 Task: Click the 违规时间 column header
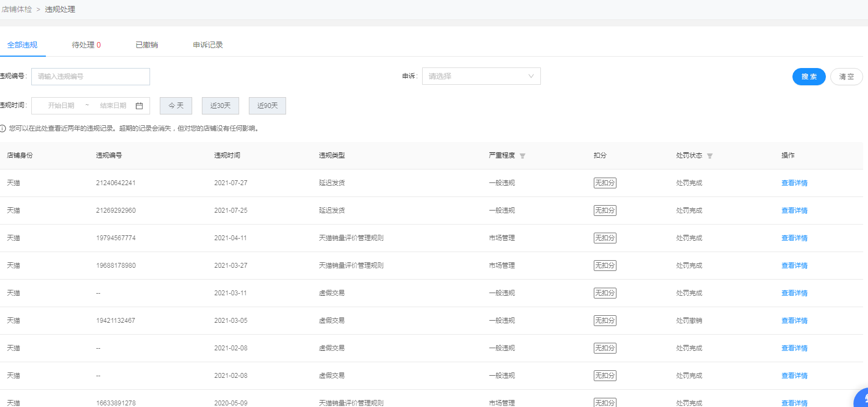(x=227, y=155)
